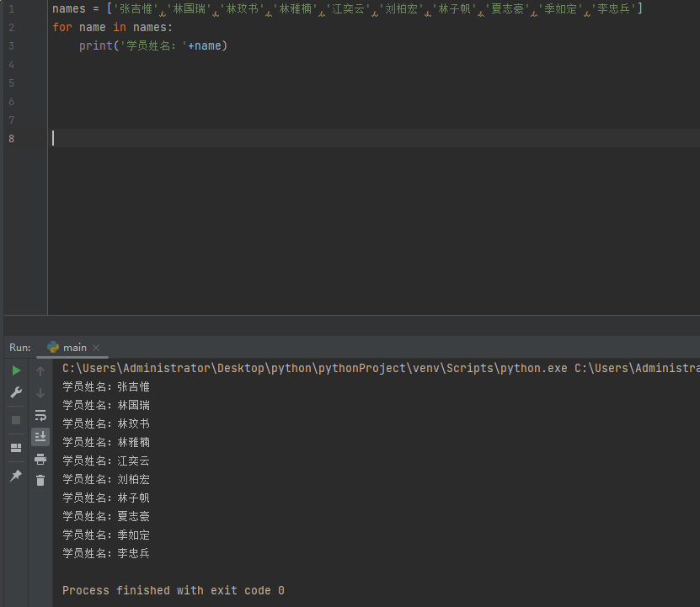Click '李忠兵' in the names list
This screenshot has height=607, width=700.
pyautogui.click(x=613, y=9)
